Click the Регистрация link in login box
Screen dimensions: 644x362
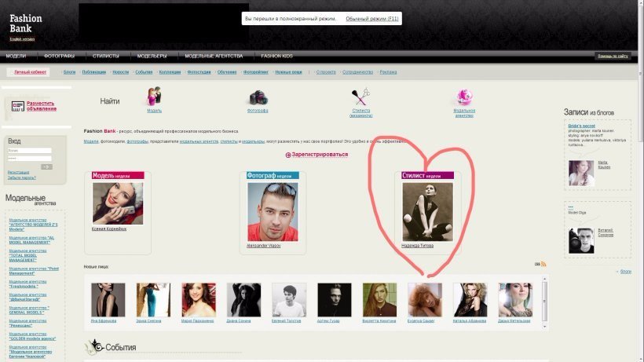click(x=18, y=172)
